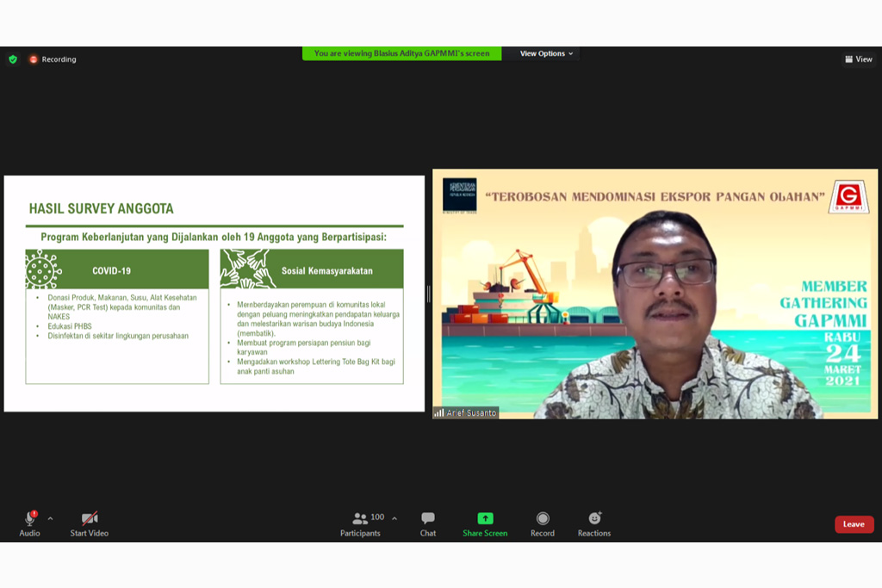Toggle the Audio microphone button
This screenshot has height=588, width=882.
(30, 524)
